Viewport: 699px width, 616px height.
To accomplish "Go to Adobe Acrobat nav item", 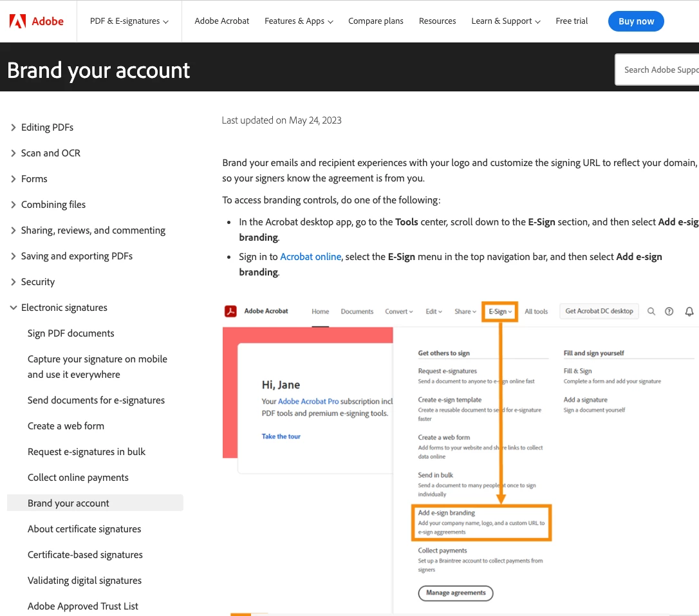I will click(x=221, y=21).
